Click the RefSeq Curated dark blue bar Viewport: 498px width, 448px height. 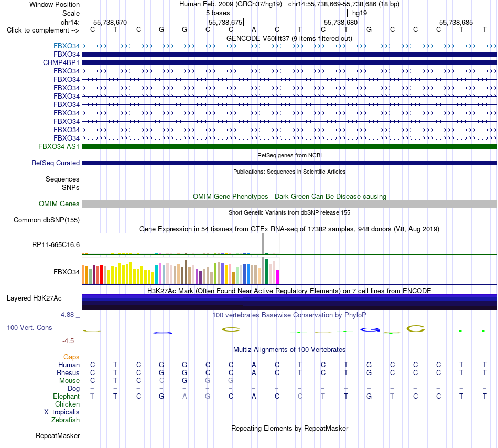[x=289, y=163]
